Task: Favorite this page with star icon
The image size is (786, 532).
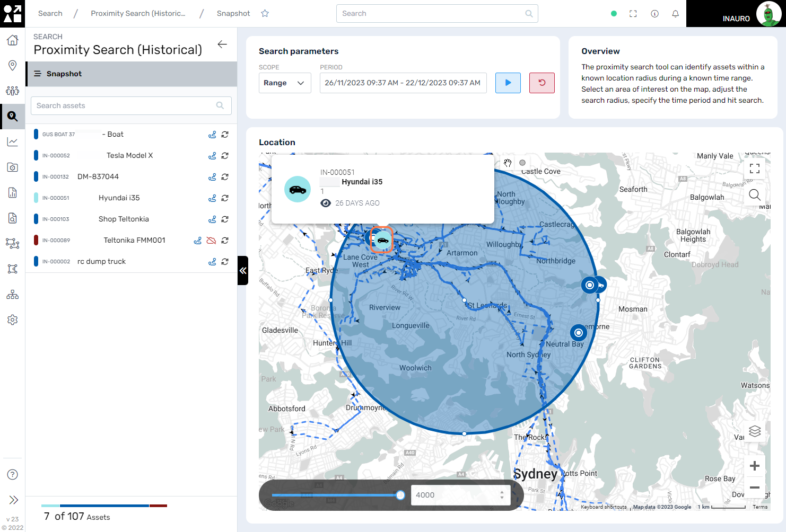Action: 265,13
